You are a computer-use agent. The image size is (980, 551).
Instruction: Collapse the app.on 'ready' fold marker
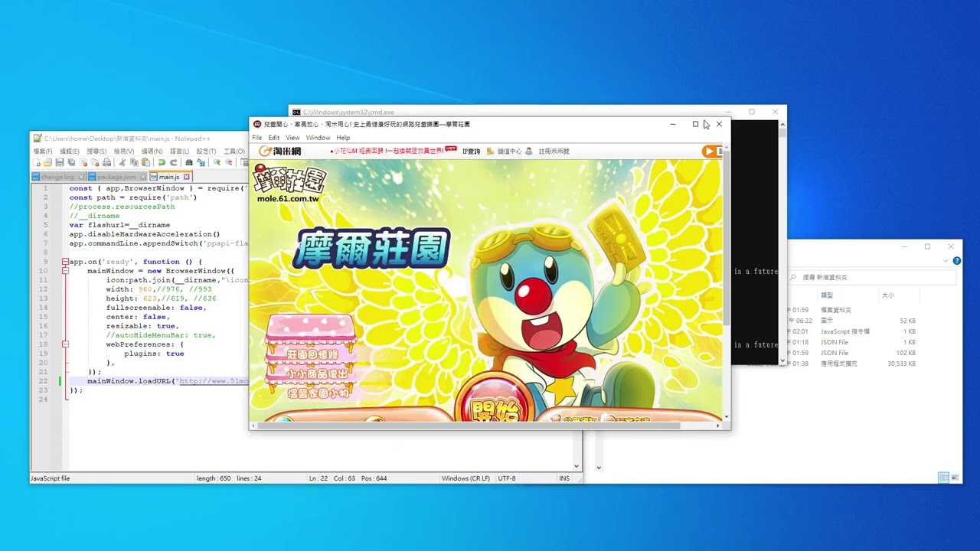click(65, 262)
